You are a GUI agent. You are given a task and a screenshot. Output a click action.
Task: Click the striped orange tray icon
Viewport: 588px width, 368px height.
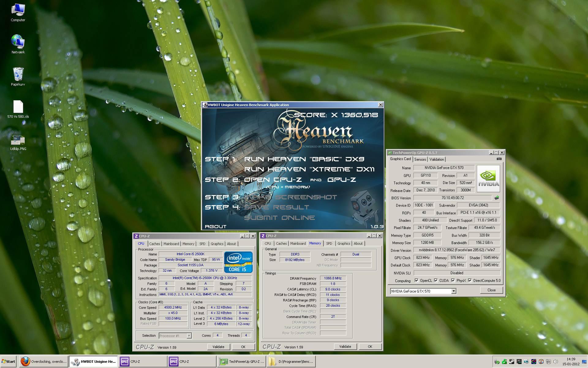coord(541,362)
